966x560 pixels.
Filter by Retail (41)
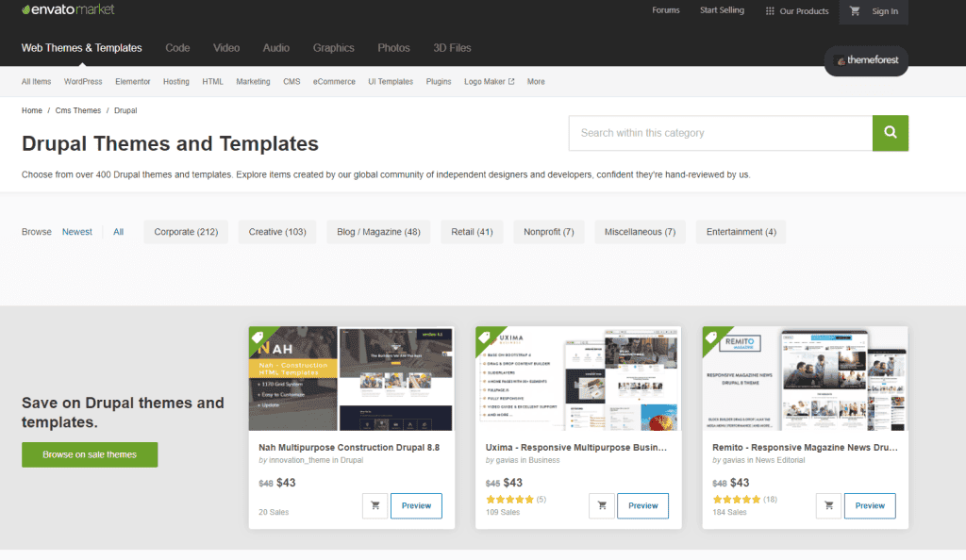(x=472, y=232)
